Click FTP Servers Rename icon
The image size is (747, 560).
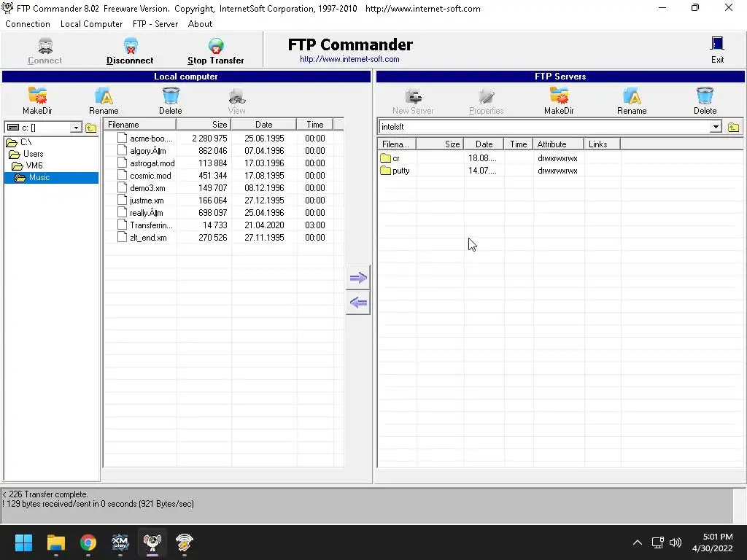click(x=632, y=96)
